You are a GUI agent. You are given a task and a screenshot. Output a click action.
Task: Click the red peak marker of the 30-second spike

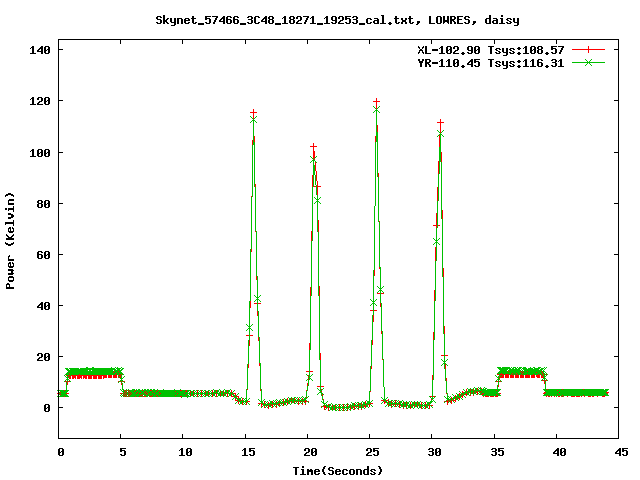[440, 122]
